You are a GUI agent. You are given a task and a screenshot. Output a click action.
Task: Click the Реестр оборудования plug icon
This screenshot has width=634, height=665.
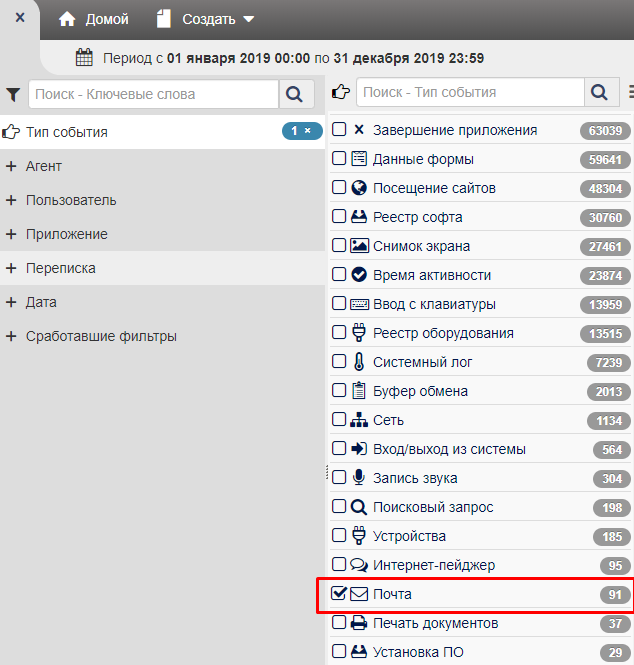(x=359, y=332)
